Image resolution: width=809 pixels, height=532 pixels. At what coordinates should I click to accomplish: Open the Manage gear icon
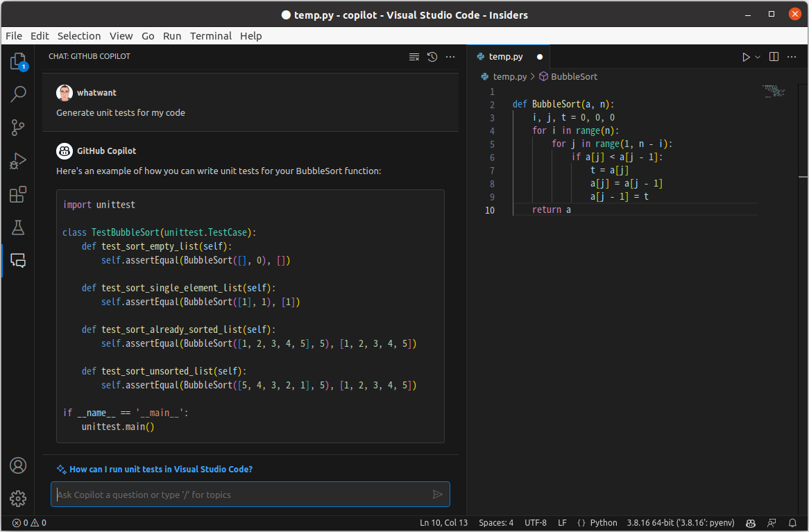coord(18,499)
